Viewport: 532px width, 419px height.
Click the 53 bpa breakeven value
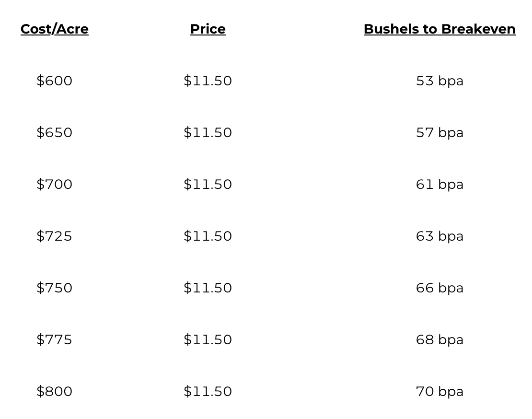439,81
